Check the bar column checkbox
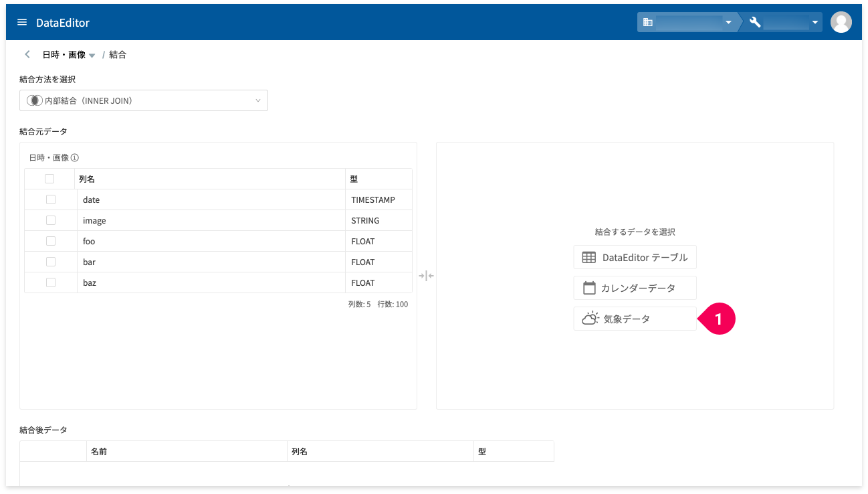The height and width of the screenshot is (494, 868). click(51, 262)
